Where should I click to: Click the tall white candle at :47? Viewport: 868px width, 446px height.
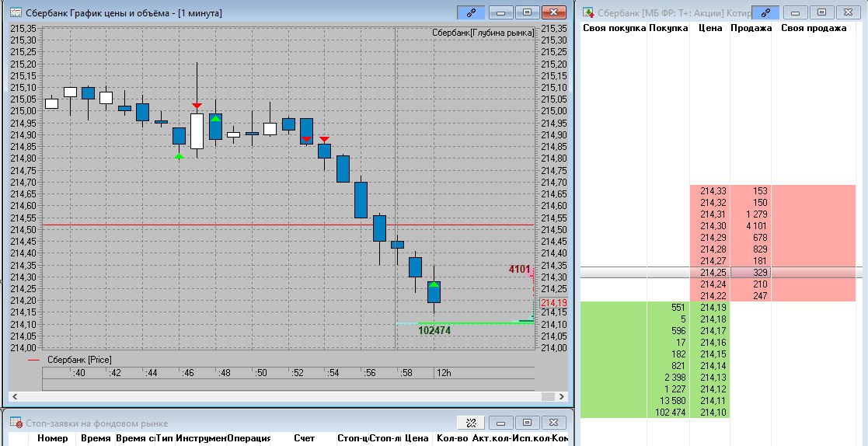[x=197, y=131]
